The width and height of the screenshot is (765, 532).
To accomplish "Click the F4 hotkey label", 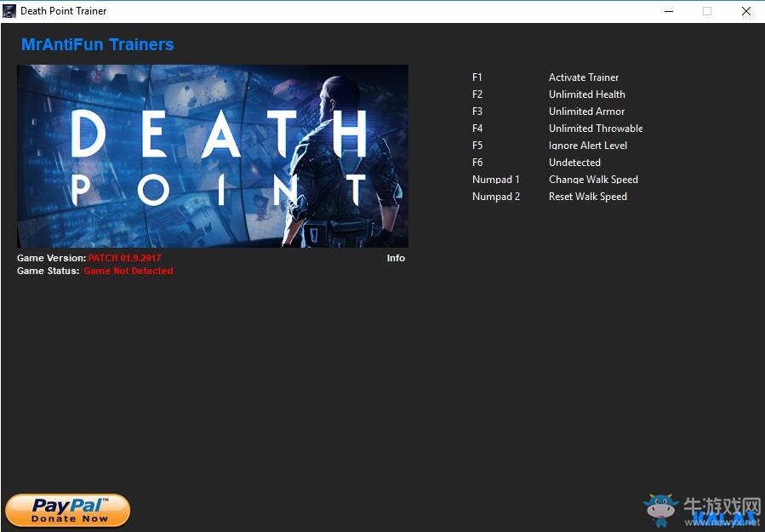I will click(477, 129).
